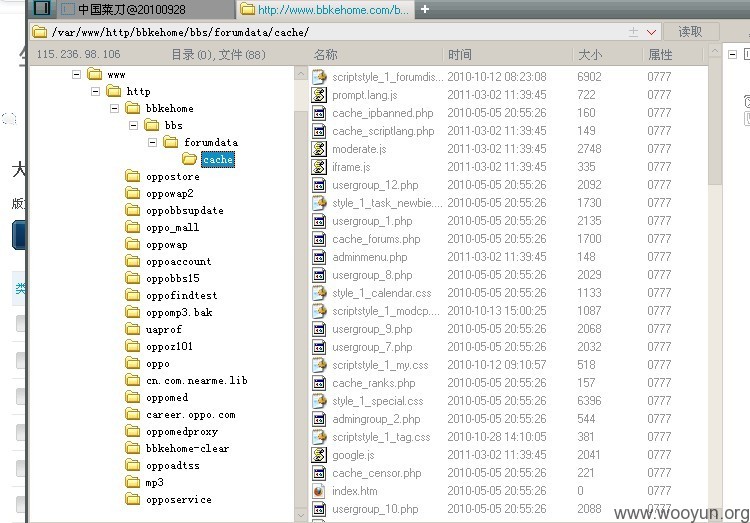Select the oppostore folder icon
Image resolution: width=750 pixels, height=523 pixels.
click(132, 176)
